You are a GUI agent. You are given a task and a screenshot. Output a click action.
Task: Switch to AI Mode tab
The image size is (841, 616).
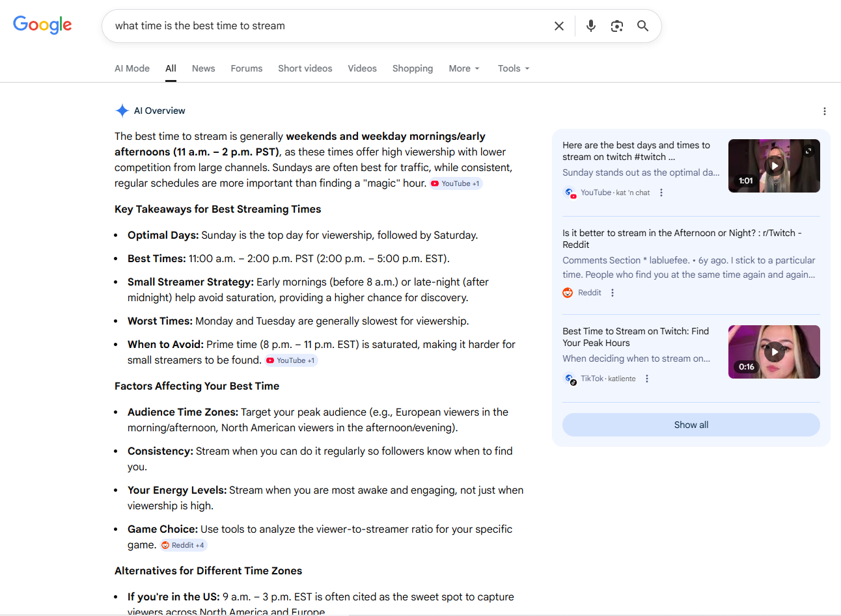132,68
